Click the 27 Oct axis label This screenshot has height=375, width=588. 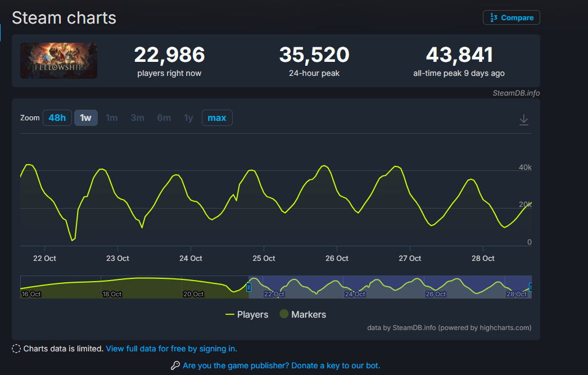click(x=410, y=259)
